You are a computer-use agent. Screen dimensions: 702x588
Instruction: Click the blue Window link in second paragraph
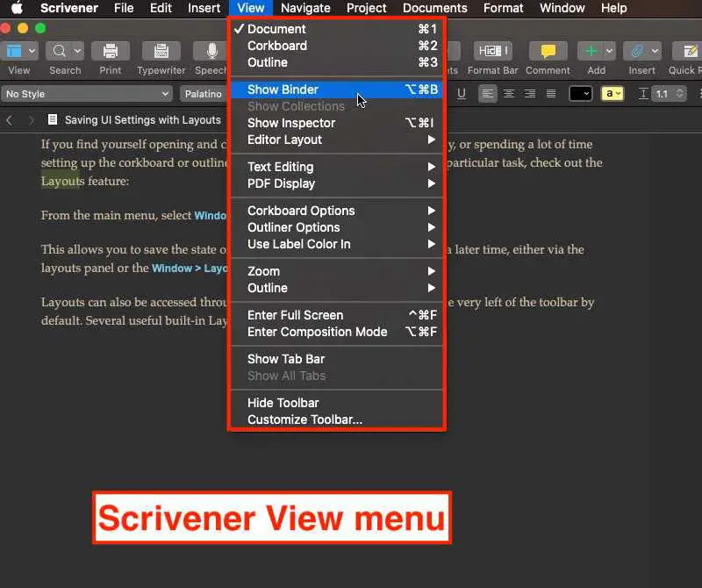211,215
